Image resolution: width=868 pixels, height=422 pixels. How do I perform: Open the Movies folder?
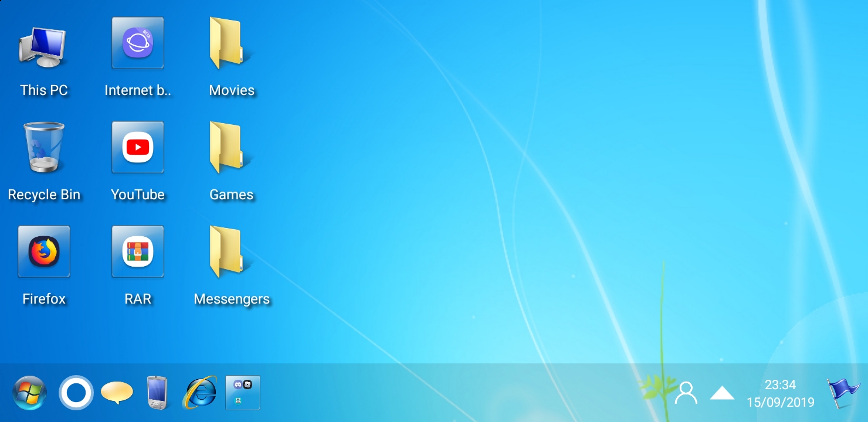click(x=231, y=43)
